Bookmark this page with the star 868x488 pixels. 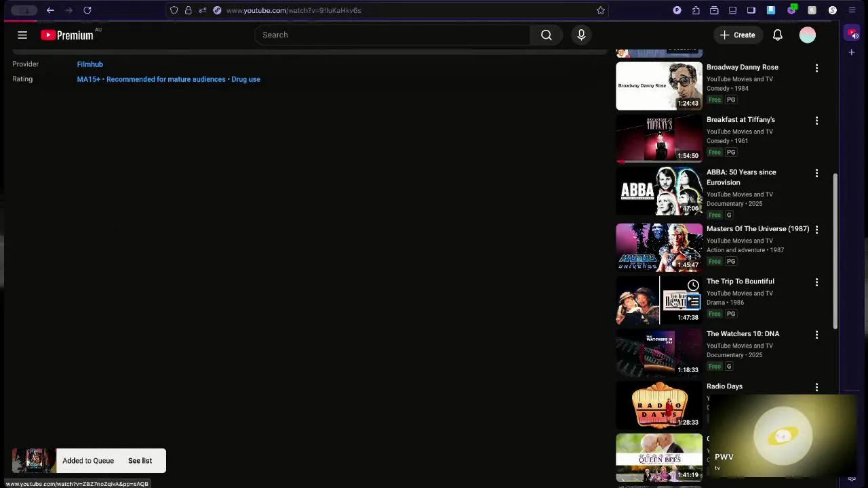[x=600, y=10]
